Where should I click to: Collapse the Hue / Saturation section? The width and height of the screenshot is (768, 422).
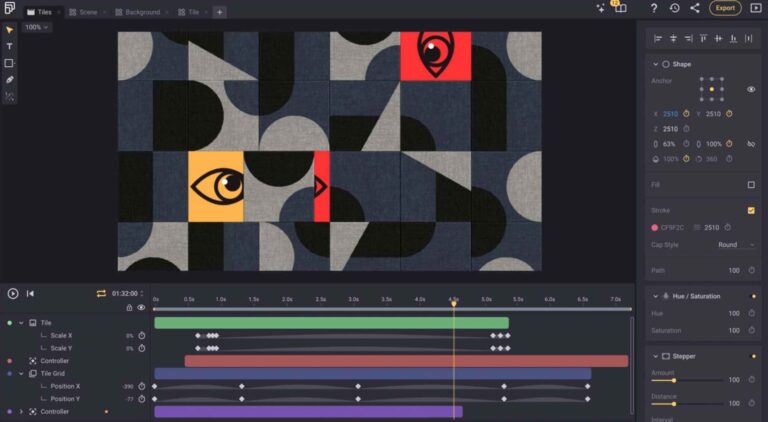654,296
